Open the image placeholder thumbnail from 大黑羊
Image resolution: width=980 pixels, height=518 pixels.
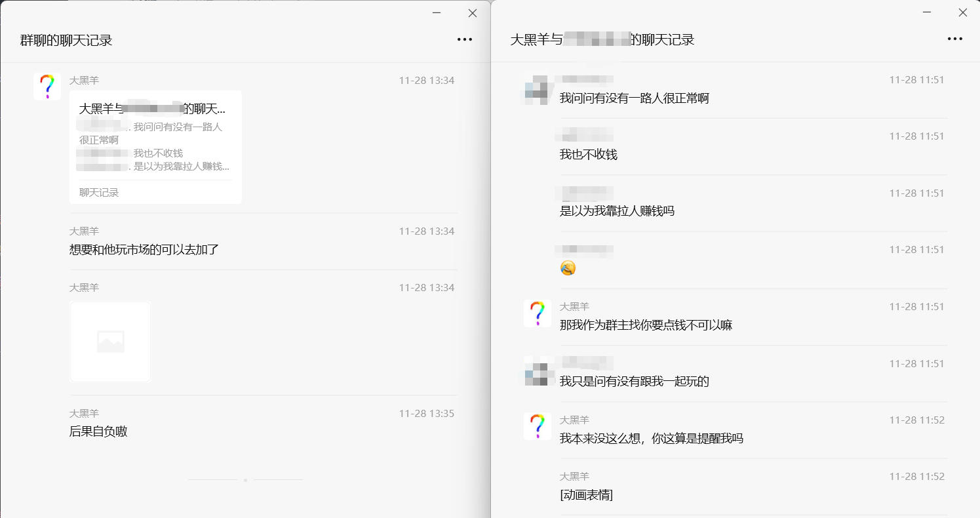click(110, 342)
